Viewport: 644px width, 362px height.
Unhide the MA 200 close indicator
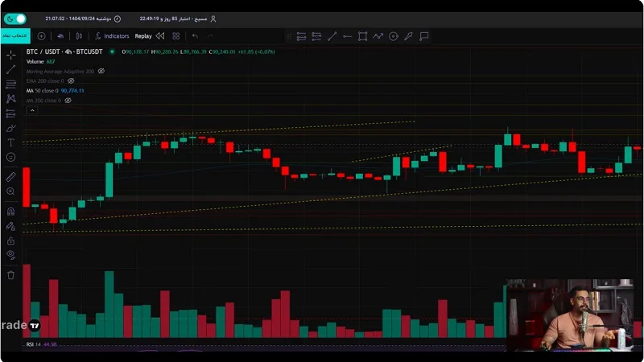coord(68,101)
